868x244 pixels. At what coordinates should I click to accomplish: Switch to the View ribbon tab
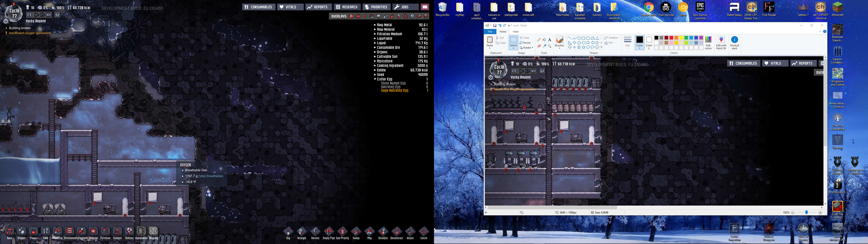pyautogui.click(x=516, y=32)
